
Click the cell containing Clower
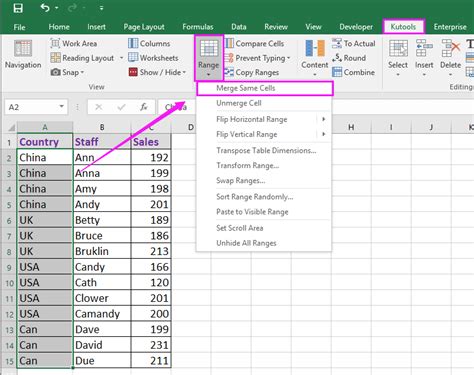(x=102, y=298)
